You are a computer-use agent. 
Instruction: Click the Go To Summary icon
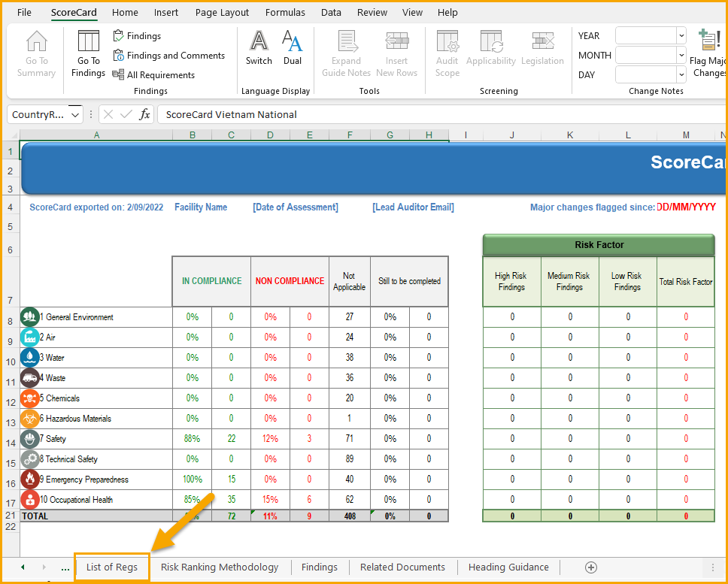point(37,41)
